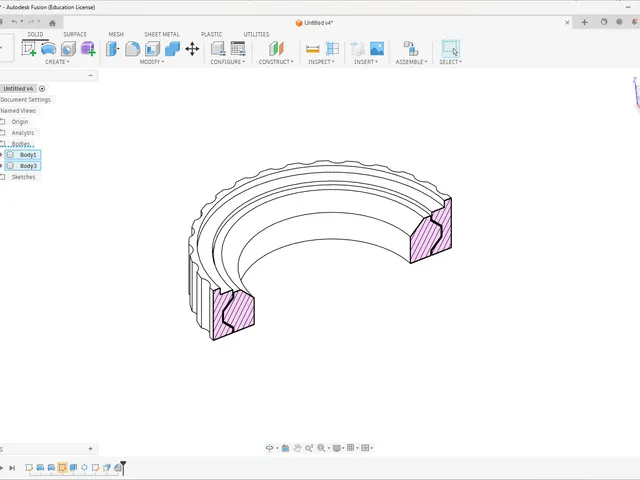Click the Insert Derive icon
The width and height of the screenshot is (640, 480).
point(357,49)
